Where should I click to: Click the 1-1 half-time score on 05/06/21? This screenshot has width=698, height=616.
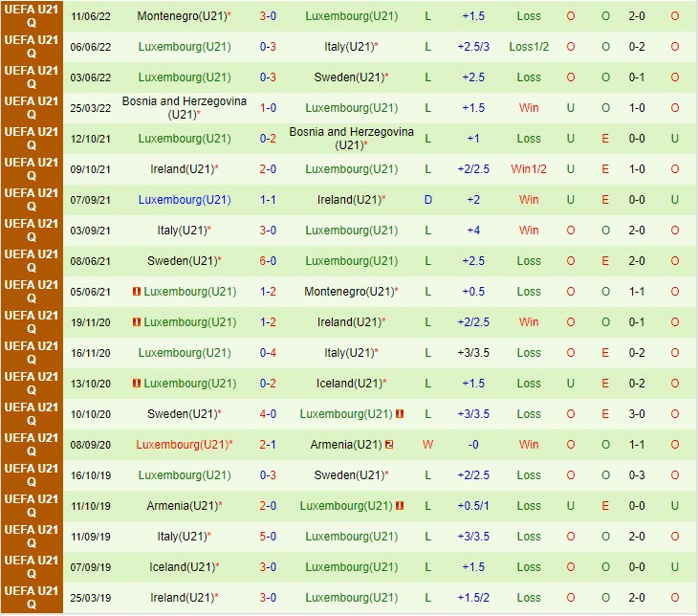click(637, 292)
